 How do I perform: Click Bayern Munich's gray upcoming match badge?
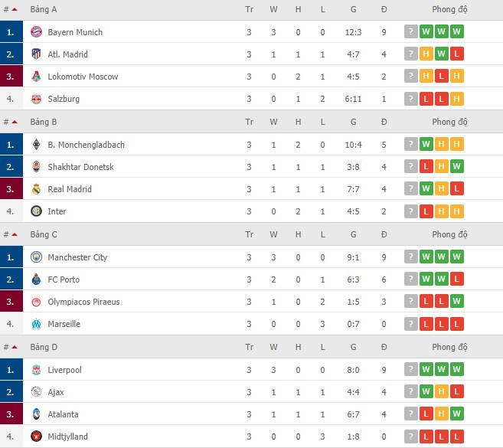tap(411, 31)
